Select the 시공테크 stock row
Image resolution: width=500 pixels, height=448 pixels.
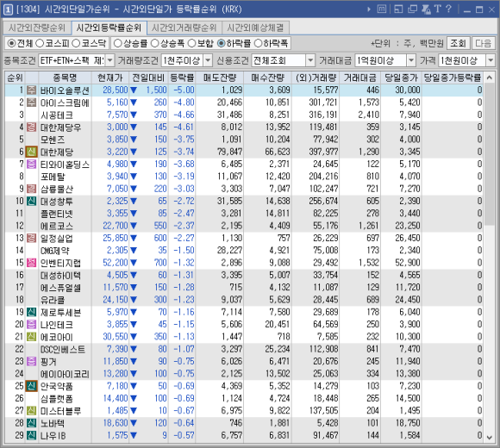(244, 115)
